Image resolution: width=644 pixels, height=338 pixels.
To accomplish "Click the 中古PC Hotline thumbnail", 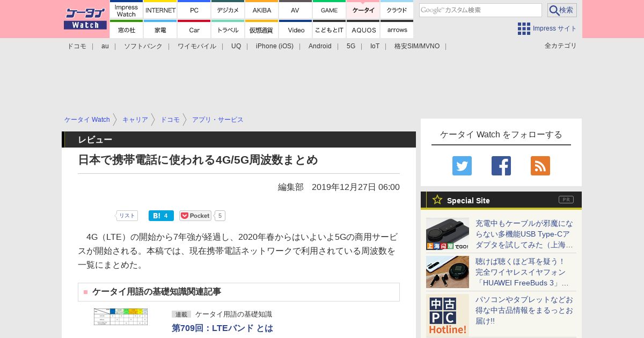I will (448, 315).
